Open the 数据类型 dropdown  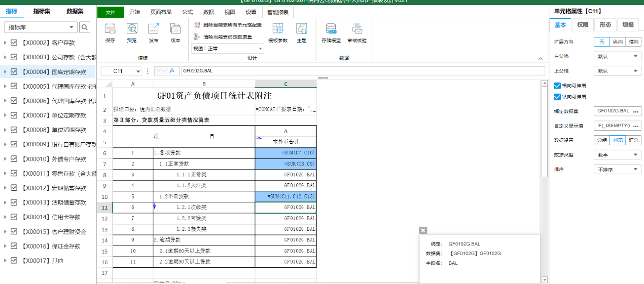pos(618,155)
